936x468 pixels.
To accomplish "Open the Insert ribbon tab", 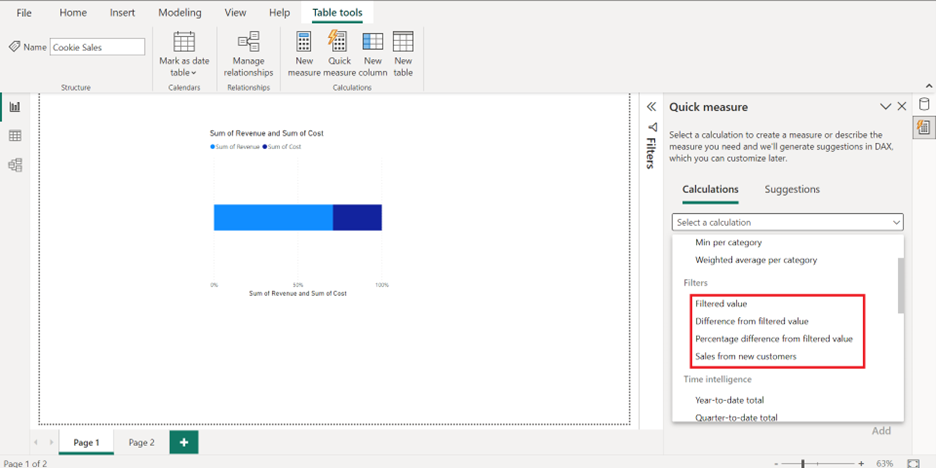I will (x=122, y=13).
